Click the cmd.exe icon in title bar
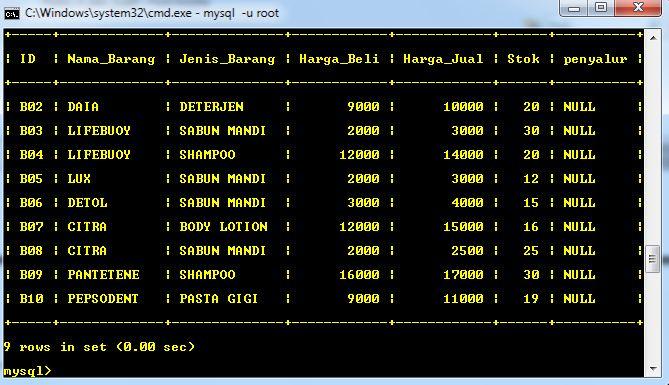Viewport: 669px width, 385px height. 12,14
